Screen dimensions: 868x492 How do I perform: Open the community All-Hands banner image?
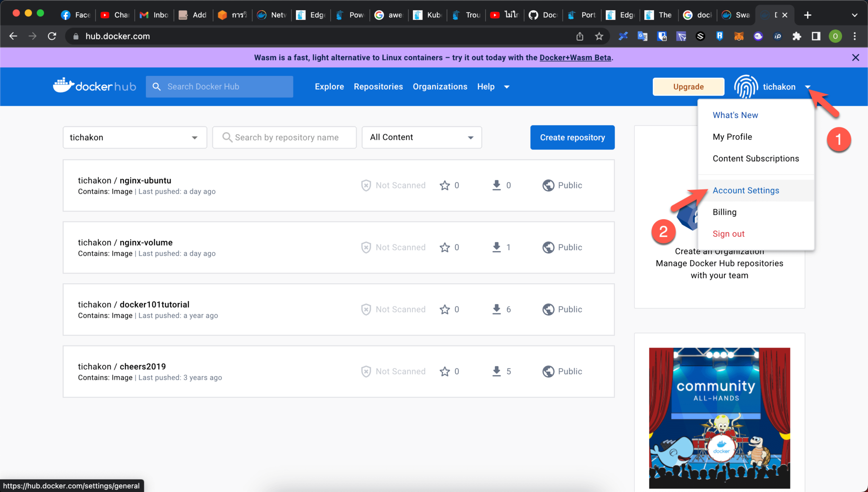click(x=719, y=417)
